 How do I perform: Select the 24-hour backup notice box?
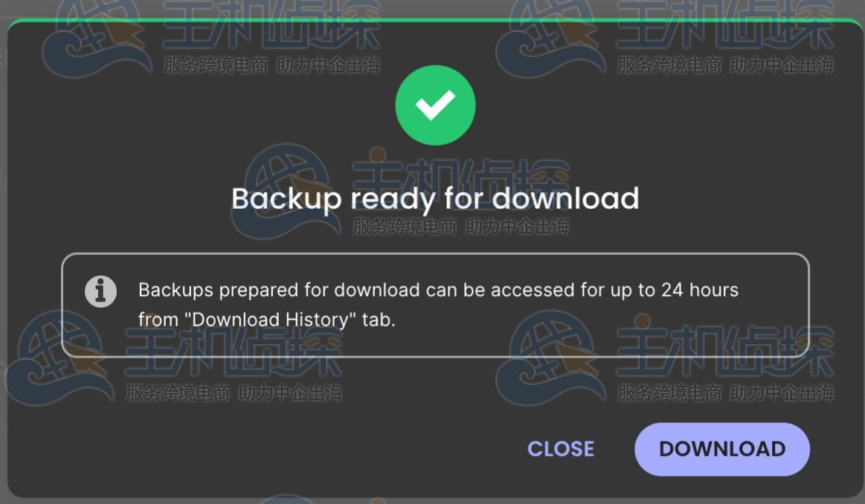[x=435, y=303]
